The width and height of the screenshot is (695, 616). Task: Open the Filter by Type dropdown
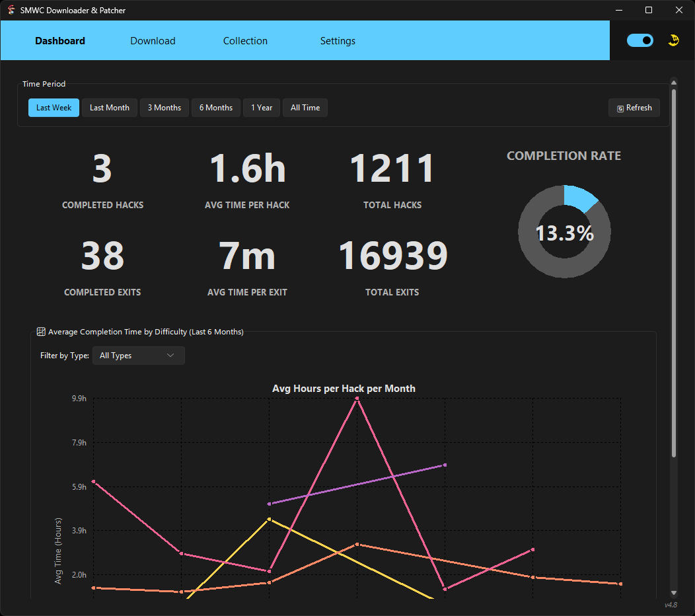(138, 356)
